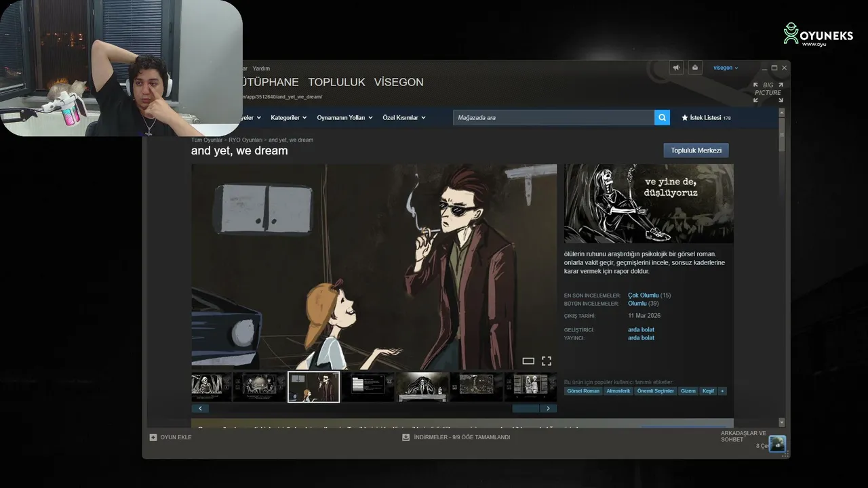Open the Yardım menu

261,68
